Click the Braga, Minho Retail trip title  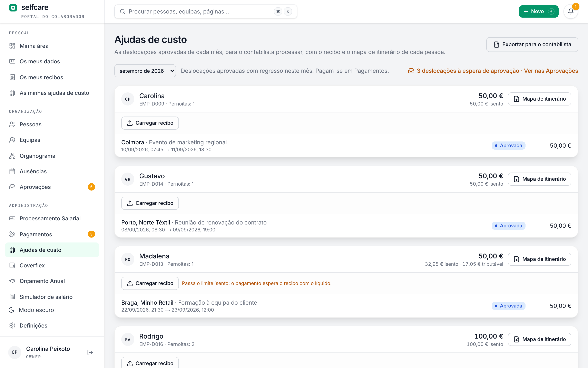point(147,303)
